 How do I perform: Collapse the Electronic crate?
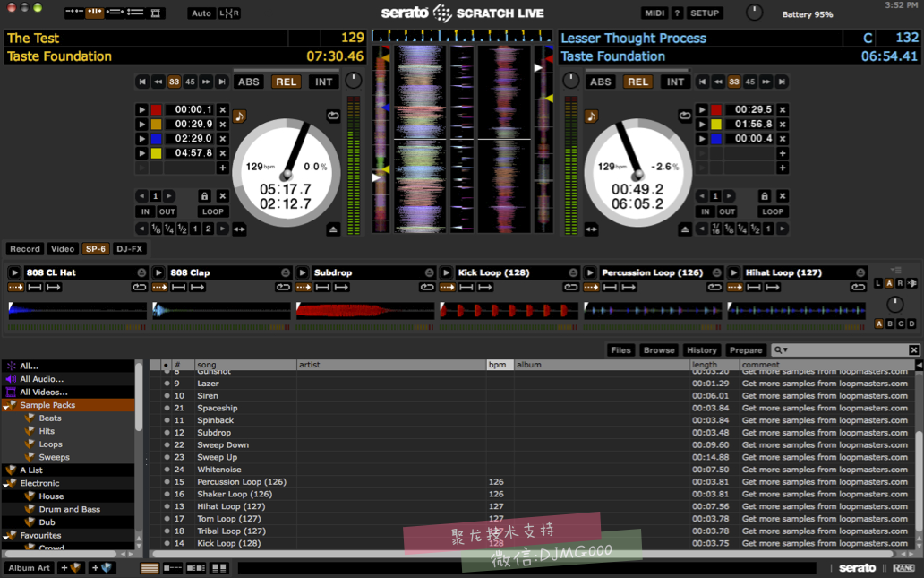pyautogui.click(x=6, y=484)
